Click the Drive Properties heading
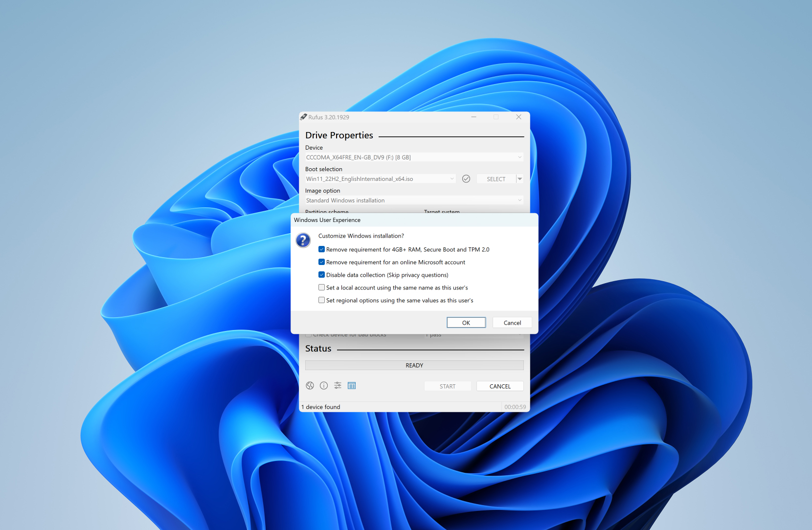 pyautogui.click(x=339, y=135)
